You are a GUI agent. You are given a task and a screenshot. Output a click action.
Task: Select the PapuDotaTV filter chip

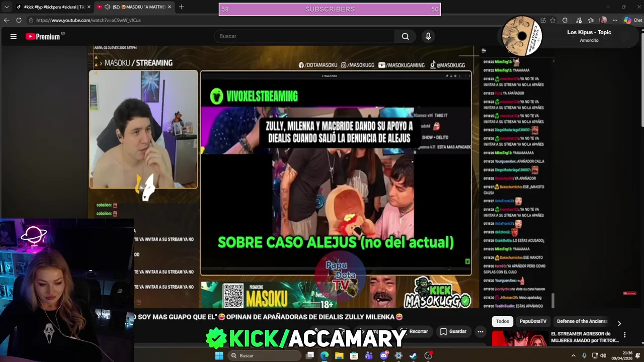[533, 321]
